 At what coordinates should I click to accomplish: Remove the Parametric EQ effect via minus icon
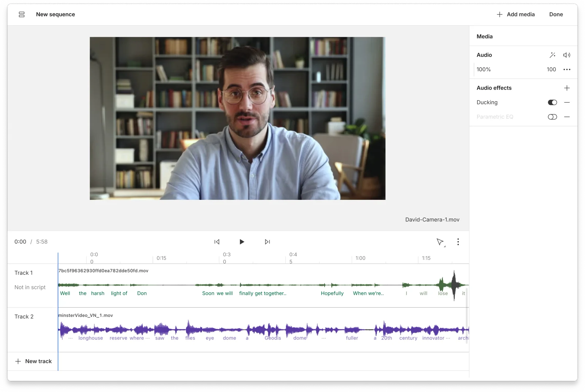coord(567,117)
